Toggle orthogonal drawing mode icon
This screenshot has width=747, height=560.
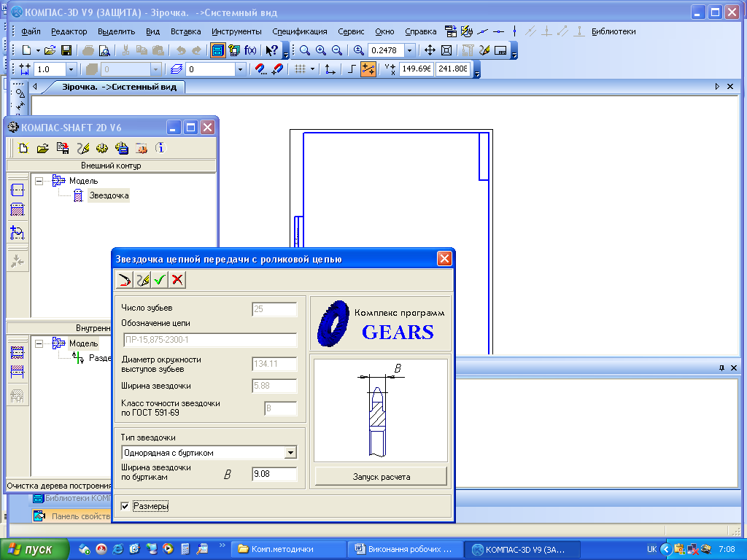(352, 69)
